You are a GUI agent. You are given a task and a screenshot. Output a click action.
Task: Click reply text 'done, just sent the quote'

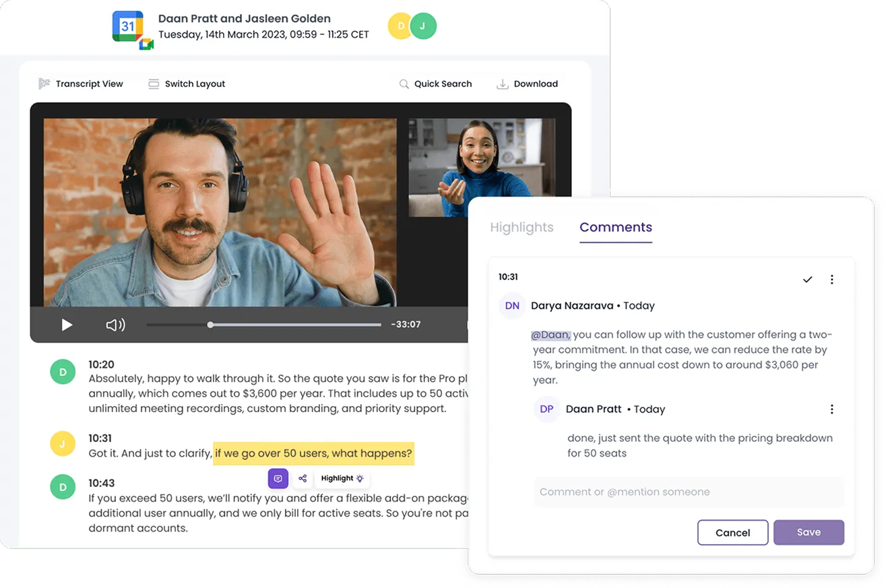click(x=632, y=438)
